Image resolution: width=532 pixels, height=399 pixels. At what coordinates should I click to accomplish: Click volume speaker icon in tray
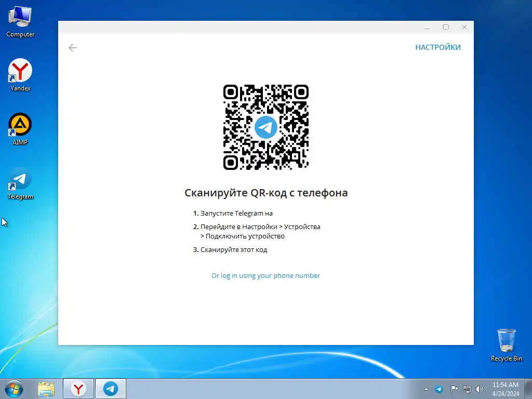pyautogui.click(x=480, y=389)
